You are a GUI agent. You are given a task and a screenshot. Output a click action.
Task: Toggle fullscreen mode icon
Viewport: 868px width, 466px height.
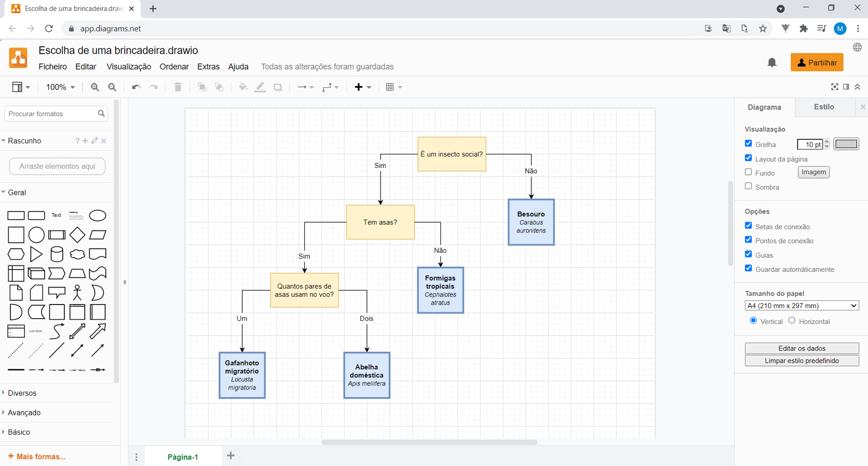tap(835, 87)
